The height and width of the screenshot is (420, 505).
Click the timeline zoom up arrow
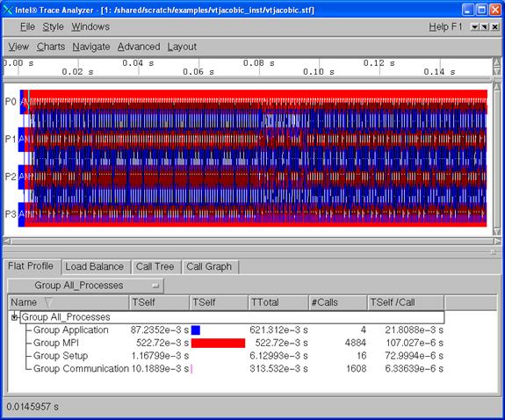click(497, 62)
